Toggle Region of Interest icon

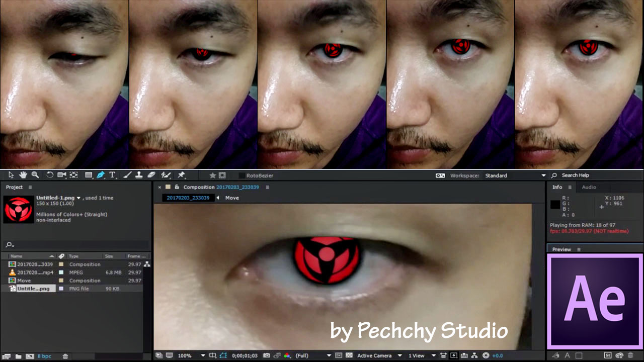point(338,355)
